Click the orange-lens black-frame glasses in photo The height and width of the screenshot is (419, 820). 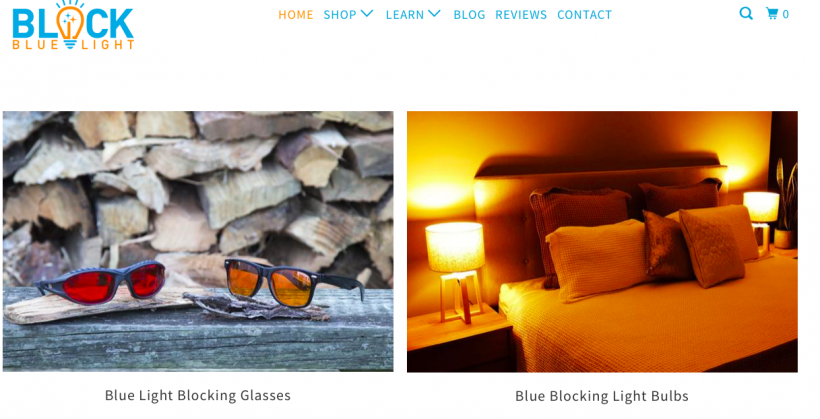[x=293, y=283]
